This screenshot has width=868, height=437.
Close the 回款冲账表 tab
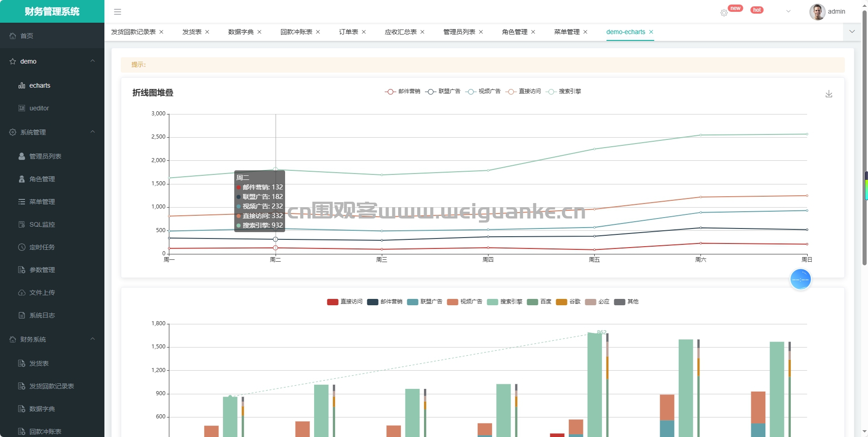(318, 32)
